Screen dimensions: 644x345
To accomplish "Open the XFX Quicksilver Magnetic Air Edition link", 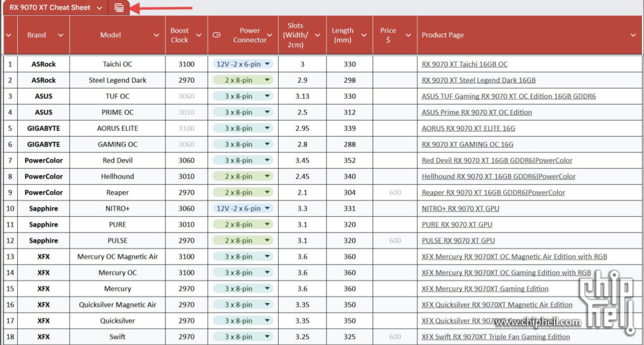I will (497, 304).
